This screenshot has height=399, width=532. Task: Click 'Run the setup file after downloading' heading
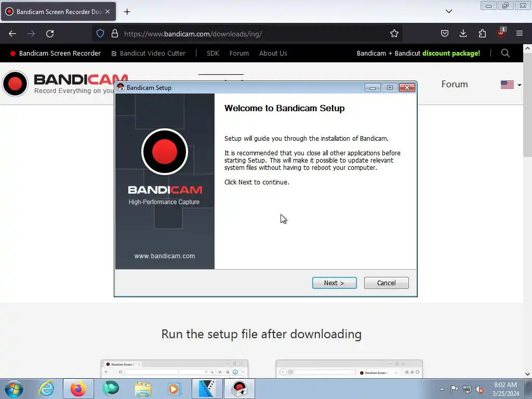click(x=261, y=334)
